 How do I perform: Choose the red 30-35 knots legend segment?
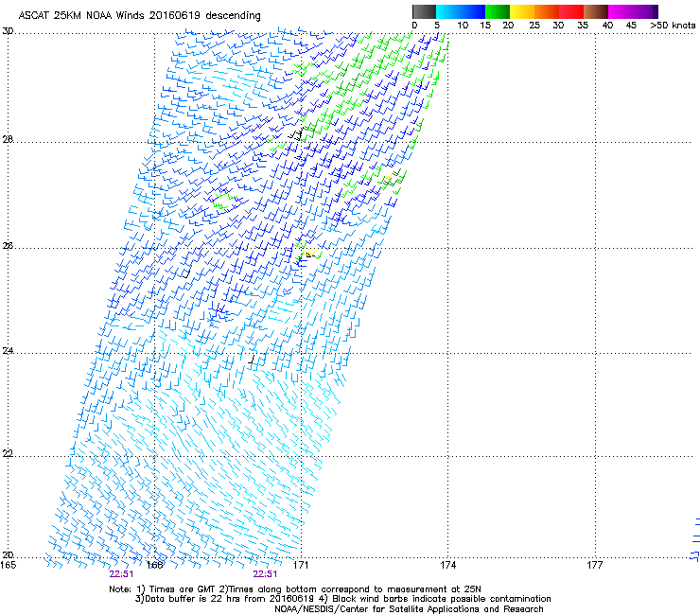571,11
